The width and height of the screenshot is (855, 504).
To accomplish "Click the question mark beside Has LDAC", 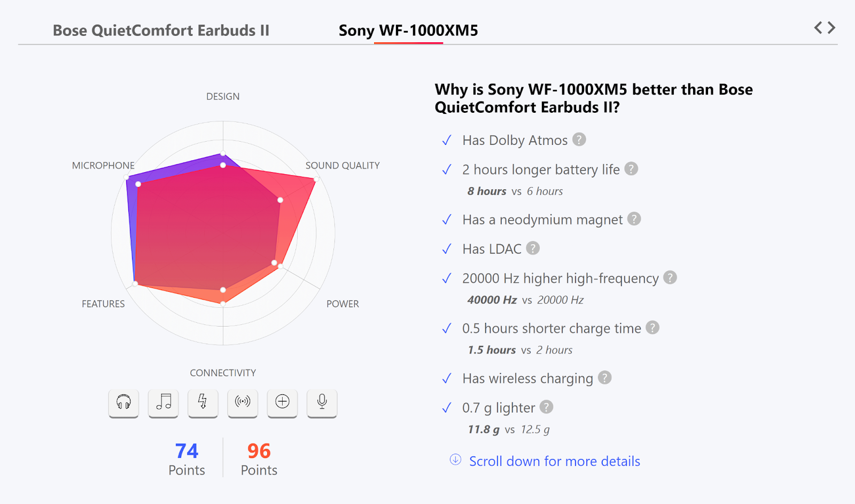I will 532,248.
